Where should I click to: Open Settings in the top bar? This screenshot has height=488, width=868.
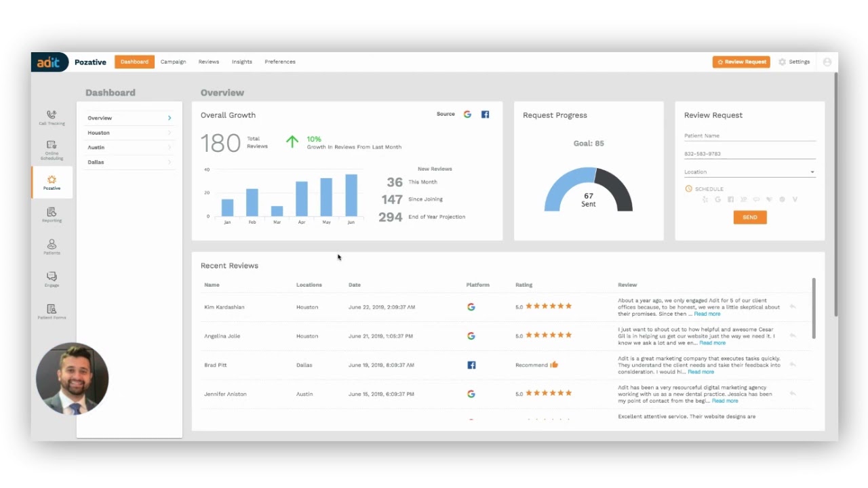coord(794,62)
